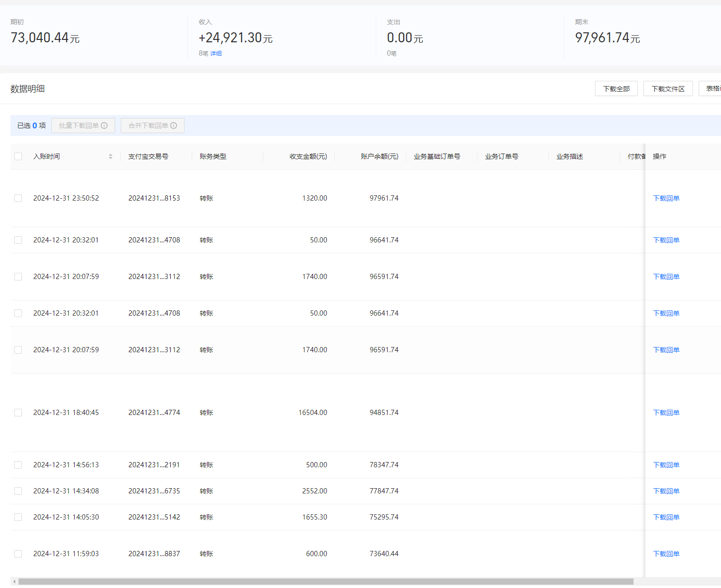Download receipt for the 1320.00 transaction
This screenshot has height=588, width=721.
[666, 198]
